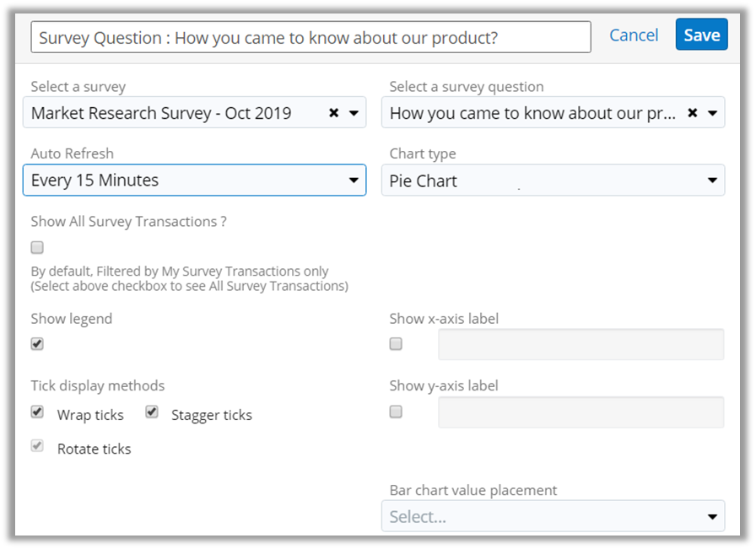Click the Auto Refresh dropdown arrow
This screenshot has height=549, width=756.
354,180
